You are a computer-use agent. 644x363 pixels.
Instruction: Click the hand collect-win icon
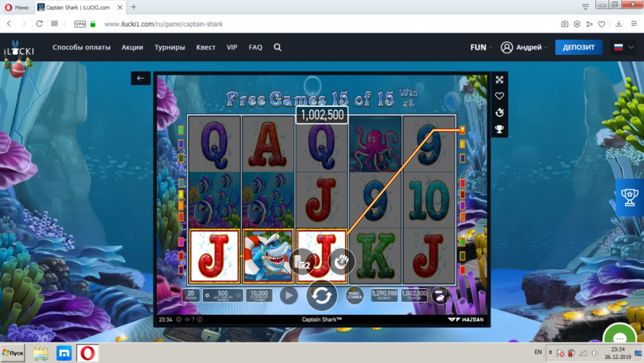341,261
